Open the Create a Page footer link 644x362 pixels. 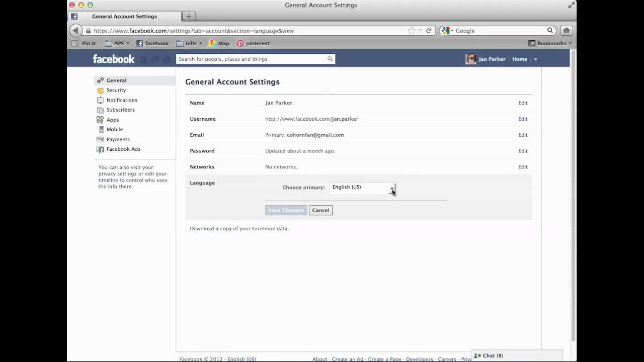click(385, 359)
